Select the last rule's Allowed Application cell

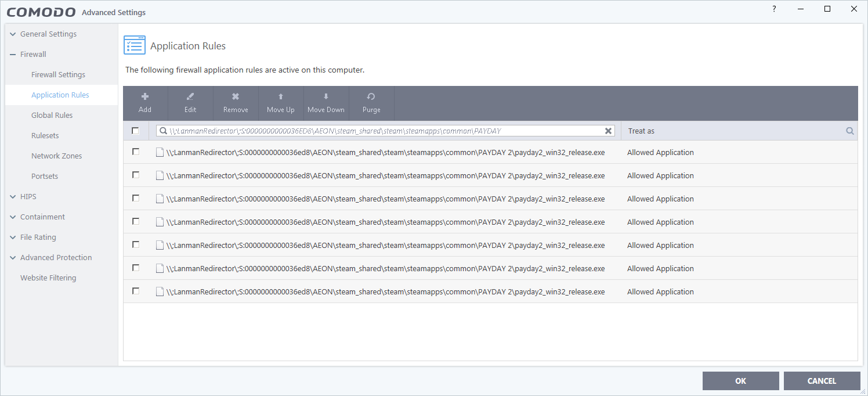[660, 292]
